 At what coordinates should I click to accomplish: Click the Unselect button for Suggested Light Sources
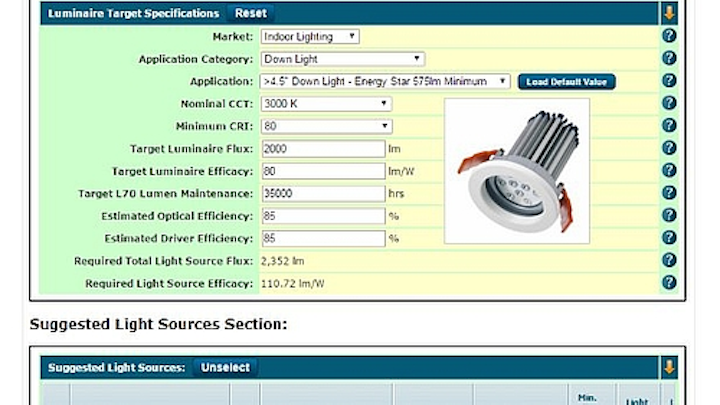[225, 367]
